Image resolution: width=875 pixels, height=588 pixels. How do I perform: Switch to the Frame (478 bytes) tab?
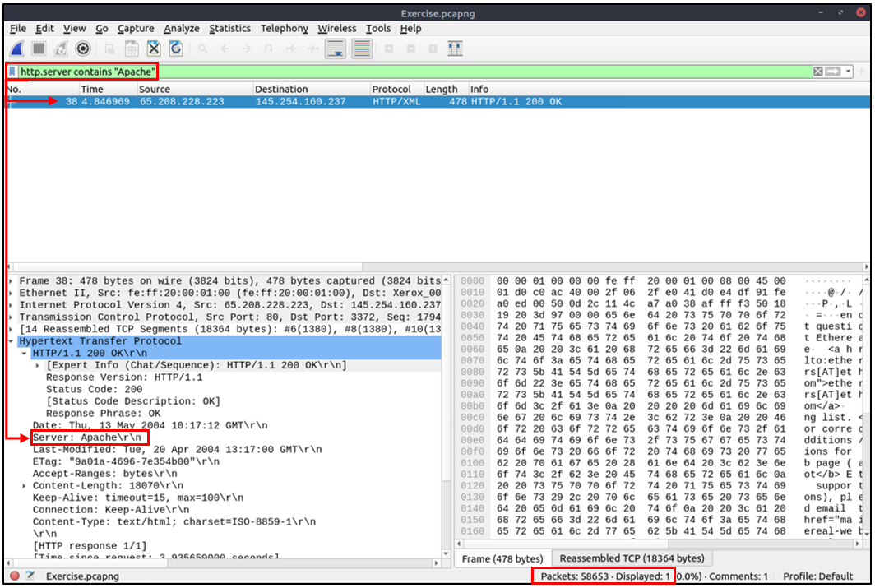[502, 558]
